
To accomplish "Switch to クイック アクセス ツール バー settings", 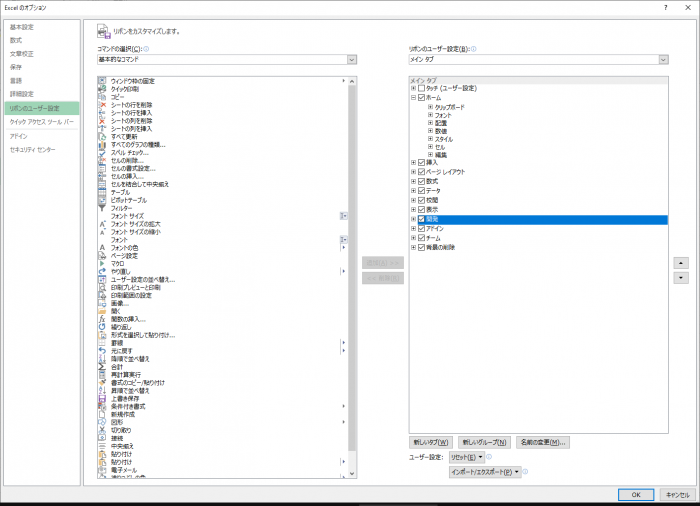I will (x=42, y=121).
